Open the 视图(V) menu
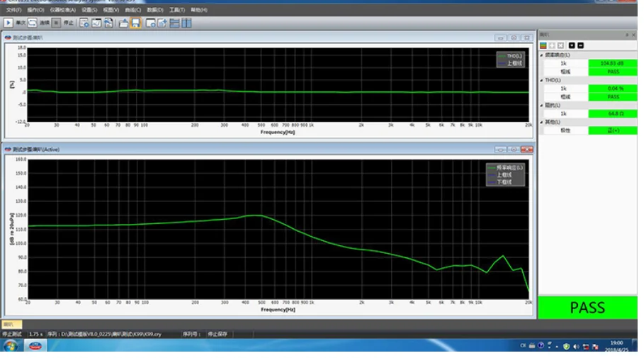This screenshot has height=358, width=644. click(x=111, y=10)
